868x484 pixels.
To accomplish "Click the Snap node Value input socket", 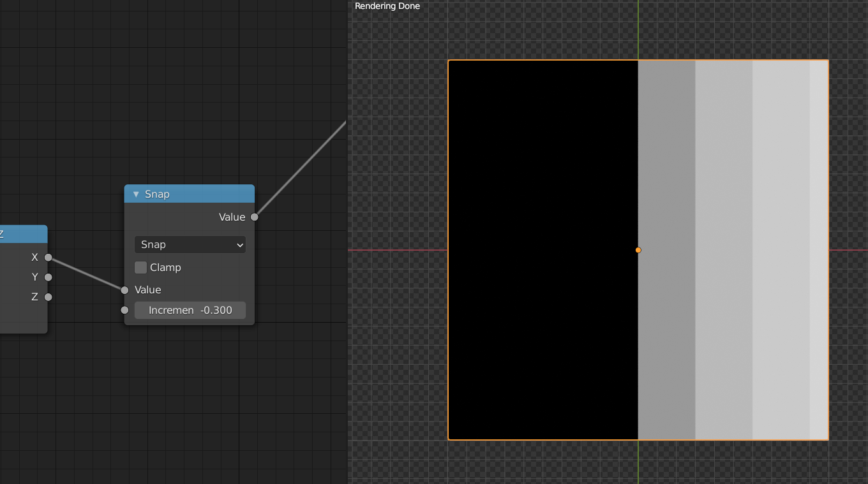I will [x=124, y=290].
